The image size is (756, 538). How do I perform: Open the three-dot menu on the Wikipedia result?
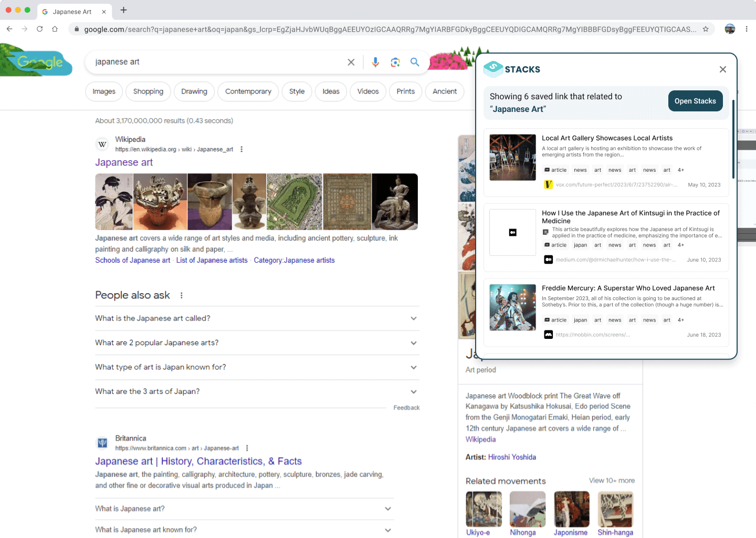coord(240,149)
